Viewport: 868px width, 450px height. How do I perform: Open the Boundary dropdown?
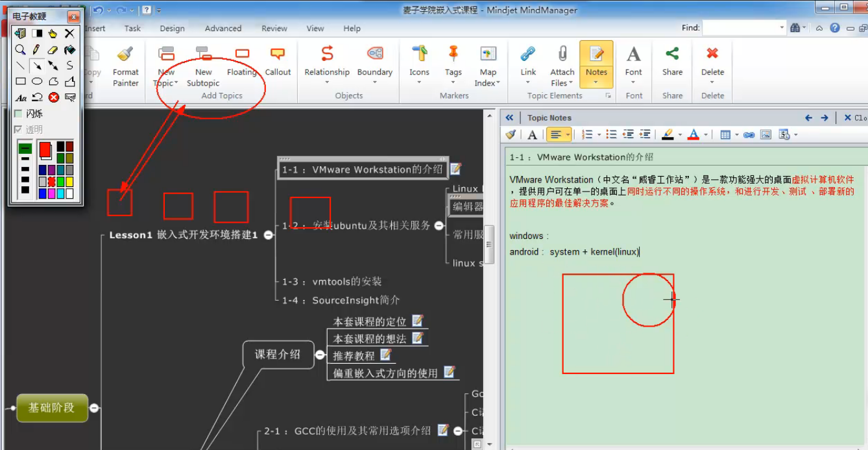[x=374, y=82]
